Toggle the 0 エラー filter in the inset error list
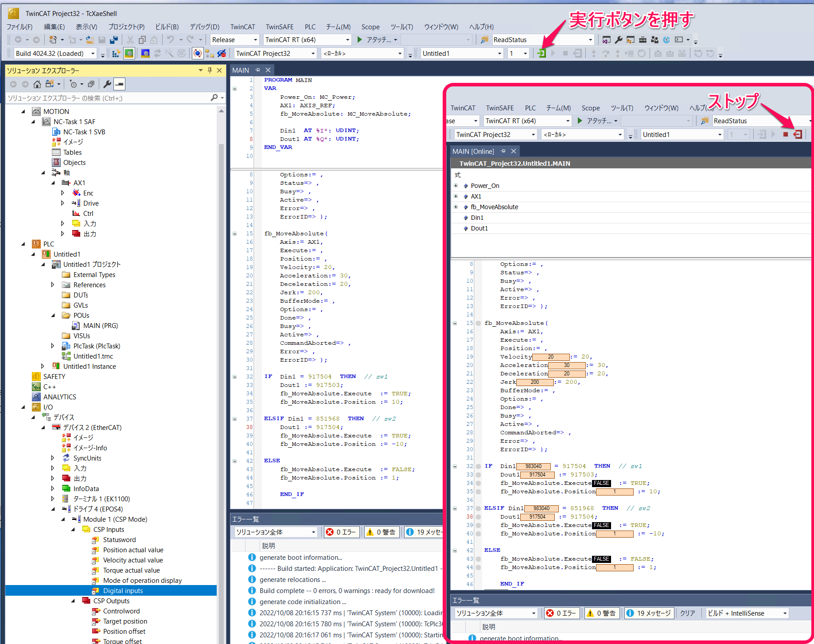The image size is (814, 644). click(x=562, y=613)
